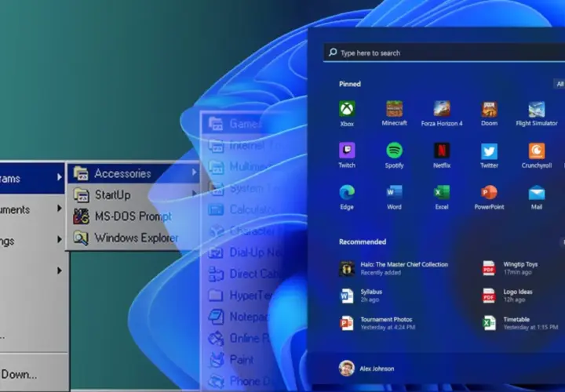
Task: Select the Programs entry in Start menu
Action: [32, 178]
